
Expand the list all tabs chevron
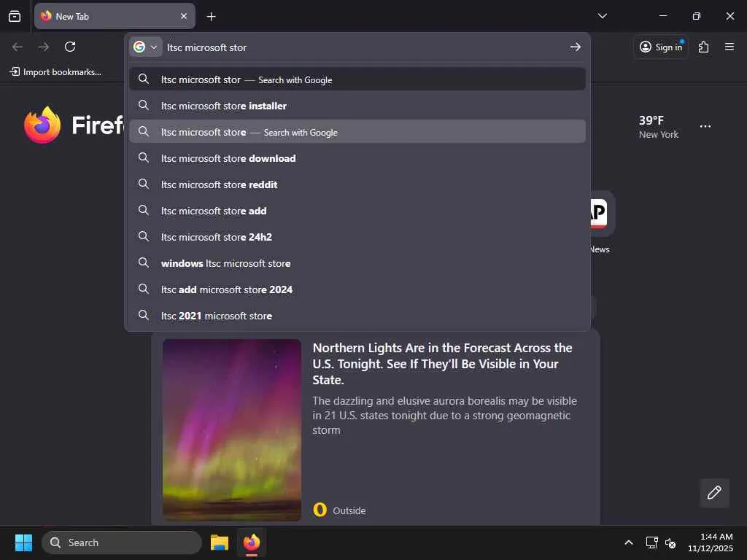pos(602,16)
